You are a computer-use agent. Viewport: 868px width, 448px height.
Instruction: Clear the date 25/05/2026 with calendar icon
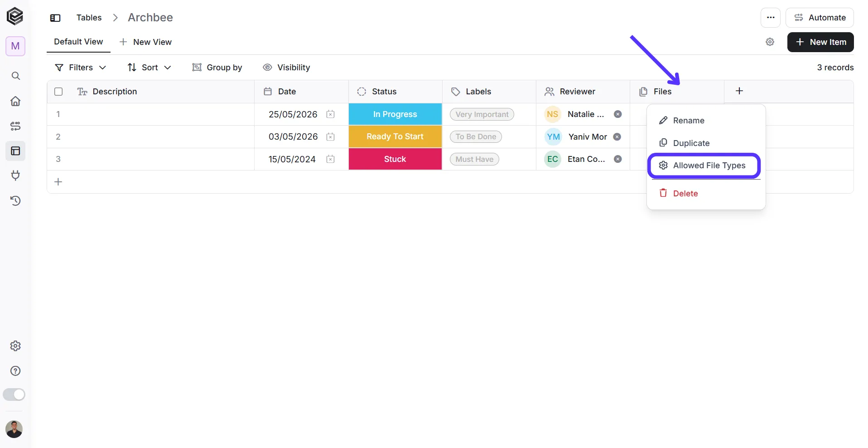331,114
